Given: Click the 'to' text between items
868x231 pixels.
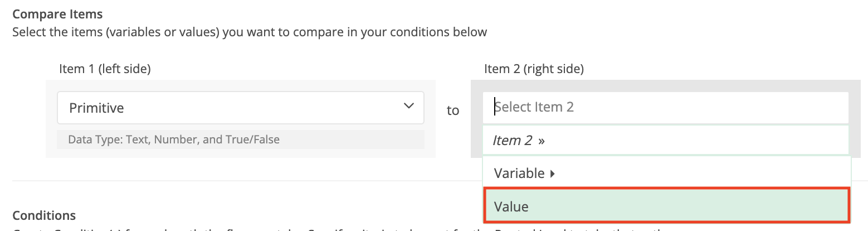Looking at the screenshot, I should coord(453,110).
